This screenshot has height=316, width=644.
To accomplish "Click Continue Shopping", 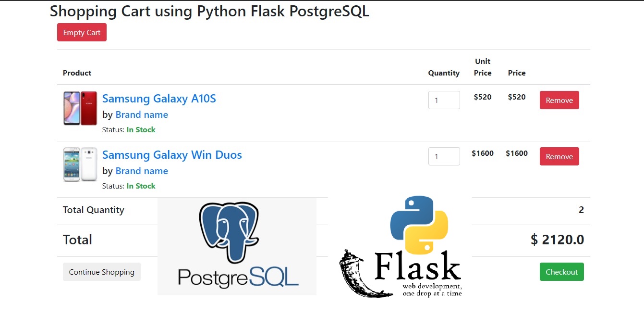I will (x=101, y=272).
